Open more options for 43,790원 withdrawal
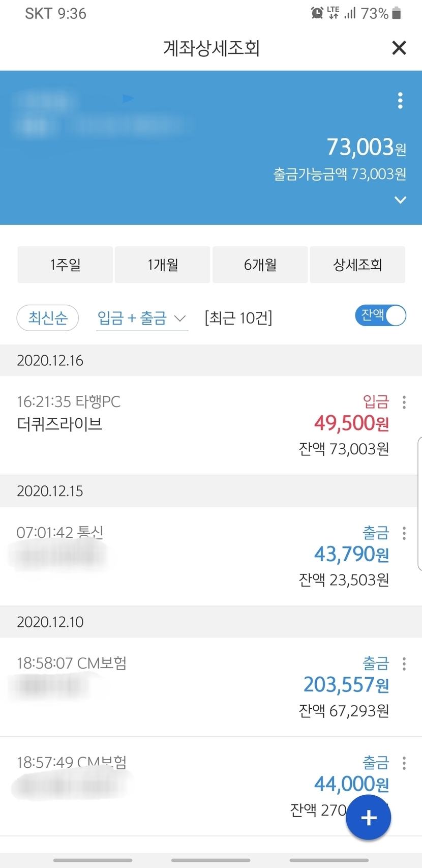This screenshot has height=868, width=422. click(x=404, y=533)
